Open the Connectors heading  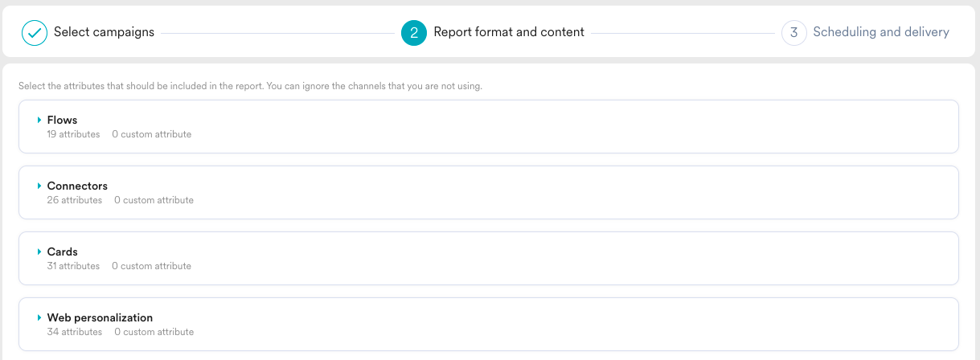click(77, 186)
